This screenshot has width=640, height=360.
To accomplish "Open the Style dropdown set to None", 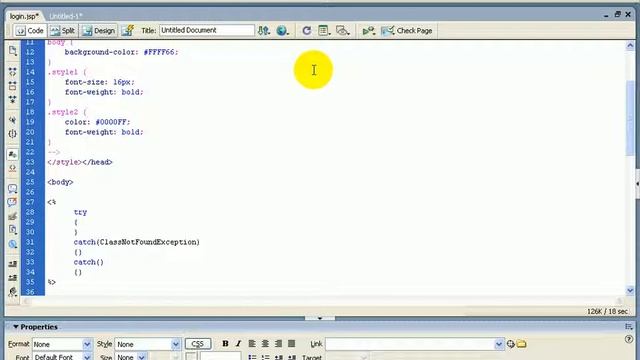I will [147, 344].
